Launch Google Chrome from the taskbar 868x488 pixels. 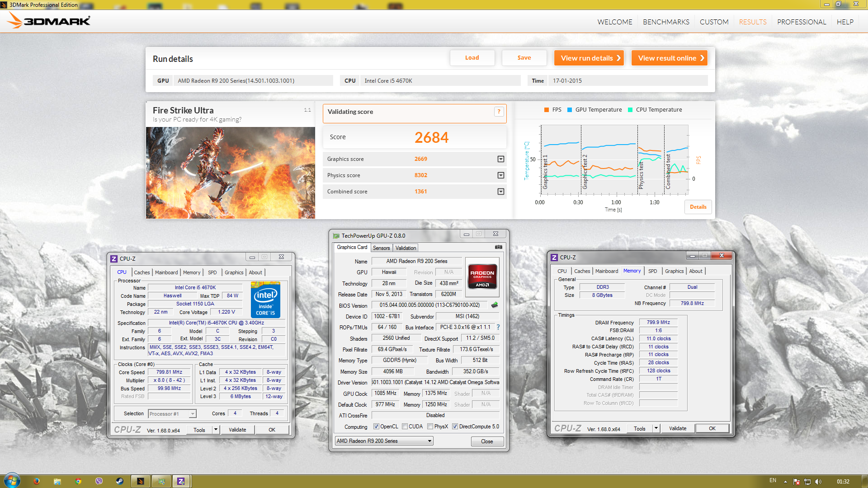point(78,481)
